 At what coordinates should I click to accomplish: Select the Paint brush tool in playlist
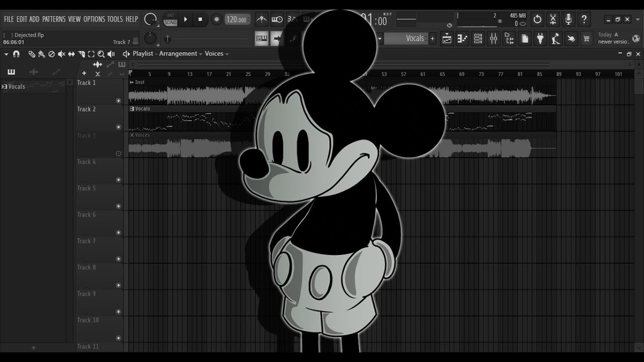[41, 54]
